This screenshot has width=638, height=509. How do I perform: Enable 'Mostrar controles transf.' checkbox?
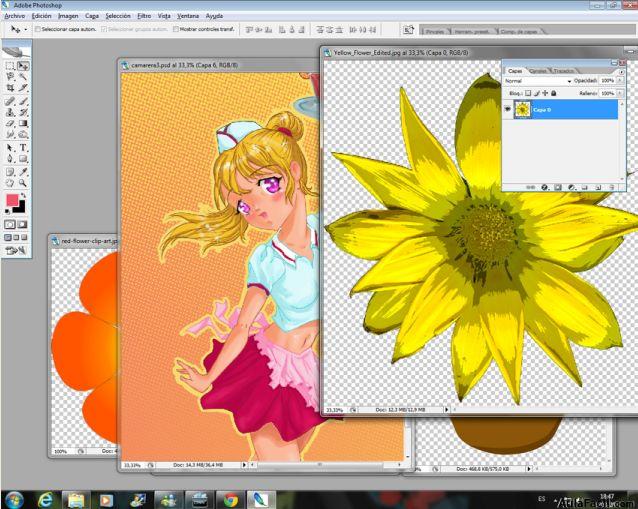pos(176,29)
